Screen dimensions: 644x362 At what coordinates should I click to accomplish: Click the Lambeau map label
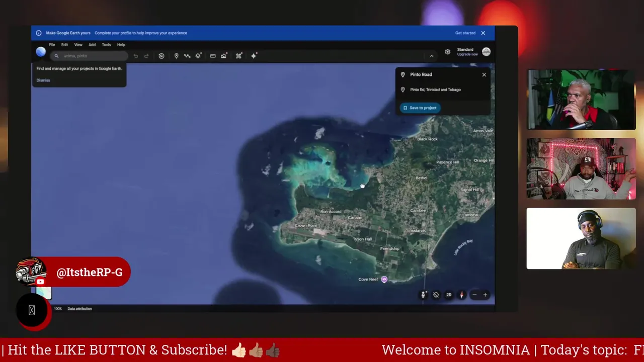471,215
